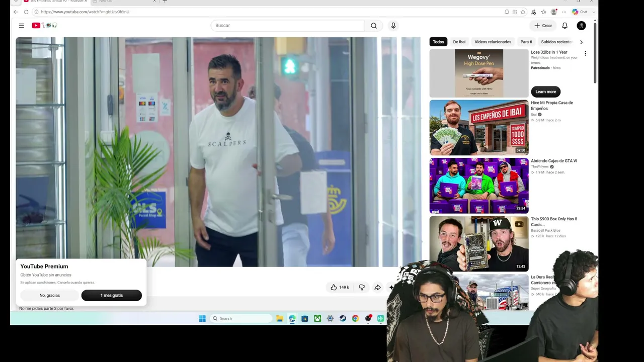Open Google Chrome from the taskbar
The height and width of the screenshot is (362, 644).
tap(355, 318)
